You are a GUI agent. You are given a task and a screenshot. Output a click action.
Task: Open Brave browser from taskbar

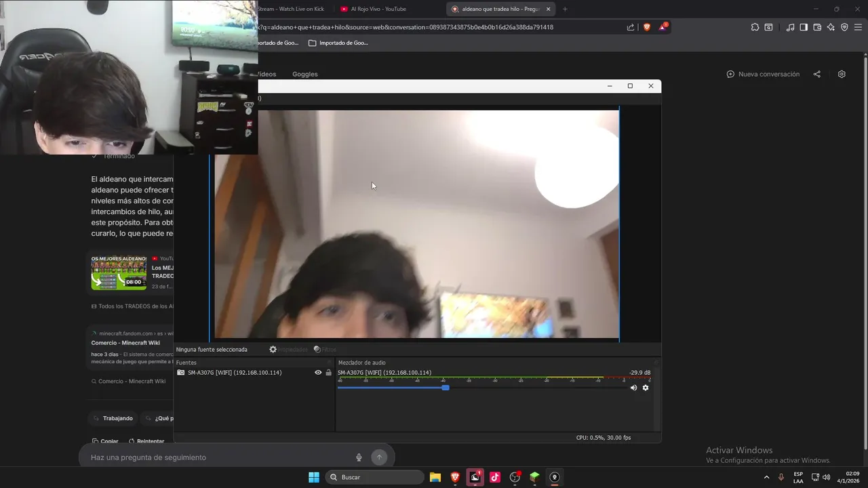455,477
